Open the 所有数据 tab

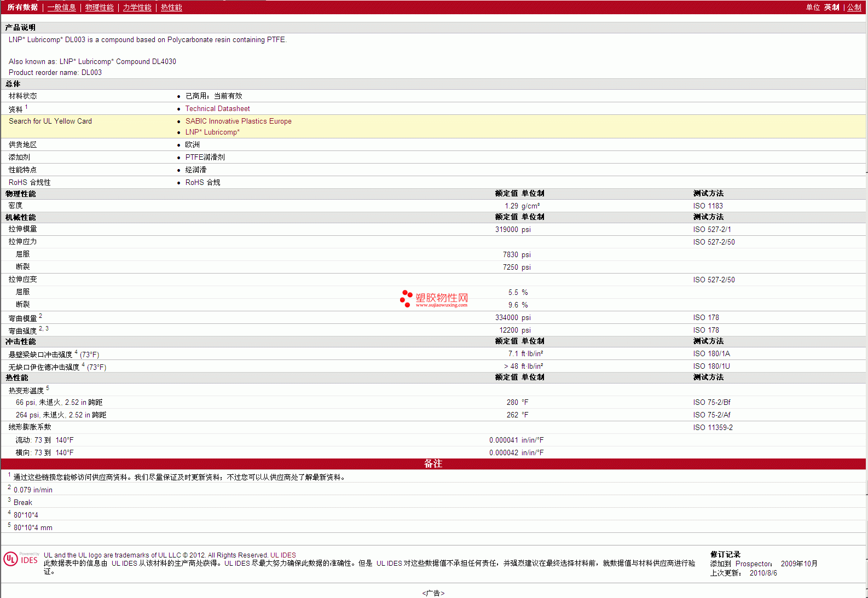[x=22, y=7]
